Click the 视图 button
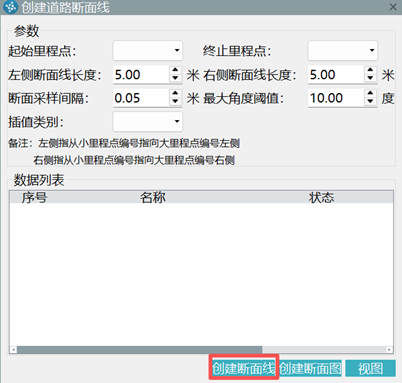The height and width of the screenshot is (383, 402). pos(370,368)
